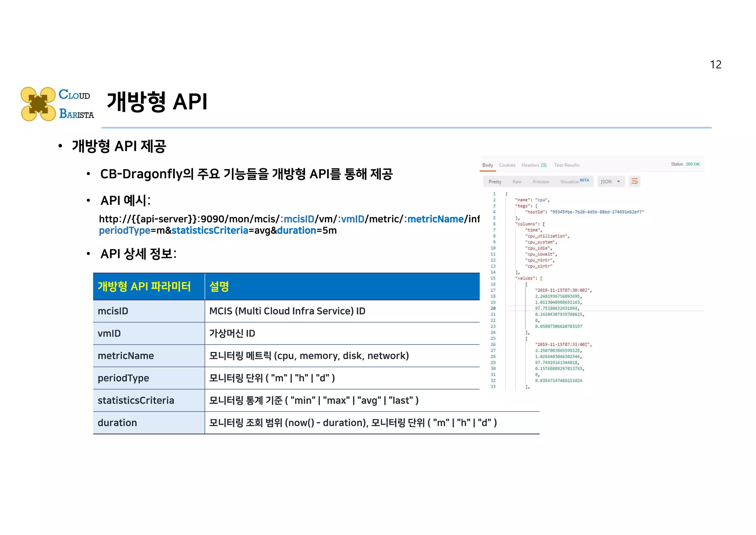Click the Status 200 OK label

tap(685, 164)
